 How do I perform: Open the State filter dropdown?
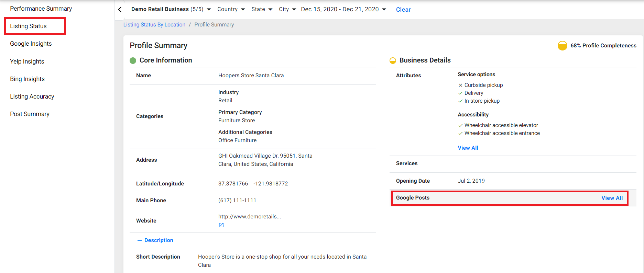(x=262, y=9)
